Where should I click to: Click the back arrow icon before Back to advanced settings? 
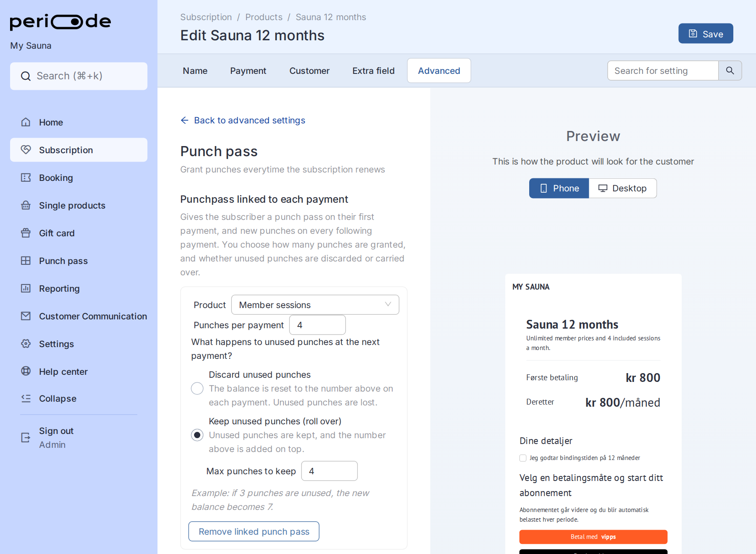pos(184,120)
